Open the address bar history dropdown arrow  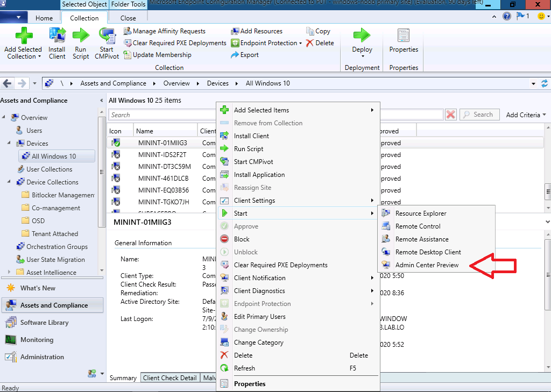[x=533, y=83]
